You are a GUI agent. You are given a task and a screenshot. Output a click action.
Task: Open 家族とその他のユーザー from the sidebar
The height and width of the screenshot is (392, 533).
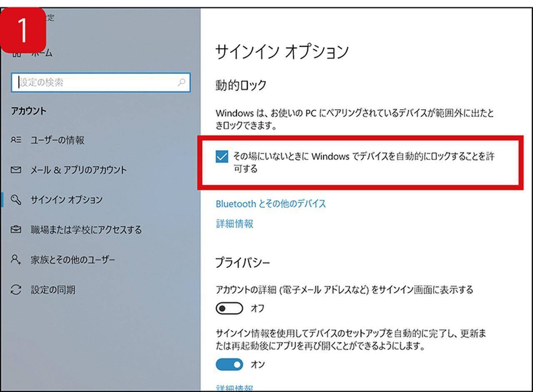72,260
